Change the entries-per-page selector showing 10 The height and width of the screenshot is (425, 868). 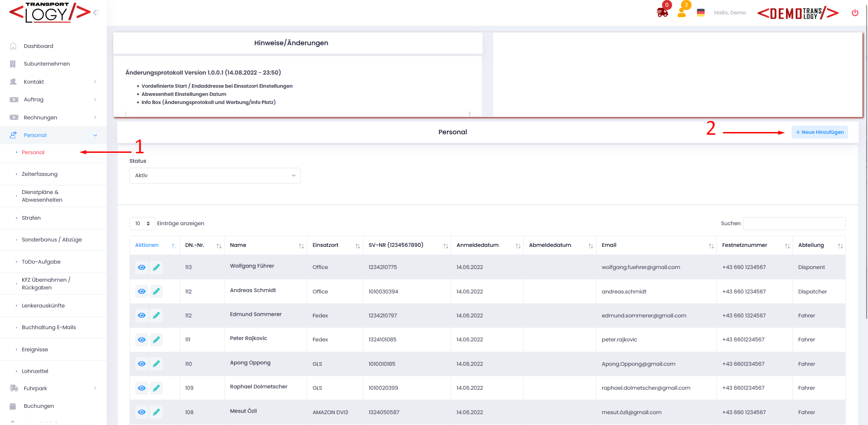tap(142, 223)
